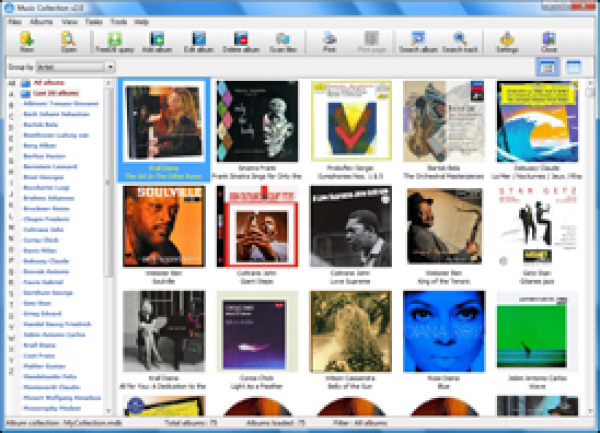Click the Add album toolbar icon
Image resolution: width=600 pixels, height=433 pixels.
tap(157, 42)
